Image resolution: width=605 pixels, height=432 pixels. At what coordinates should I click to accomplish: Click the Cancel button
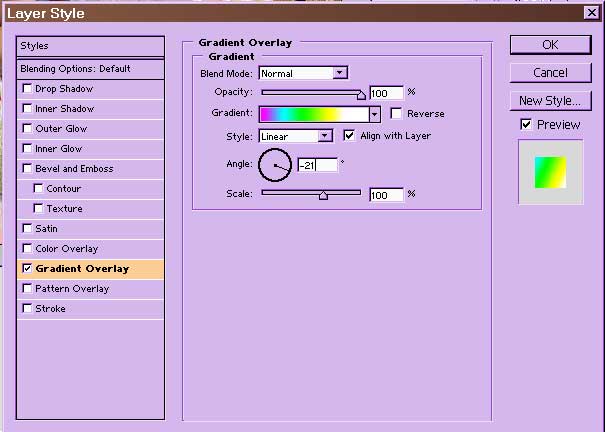coord(550,73)
